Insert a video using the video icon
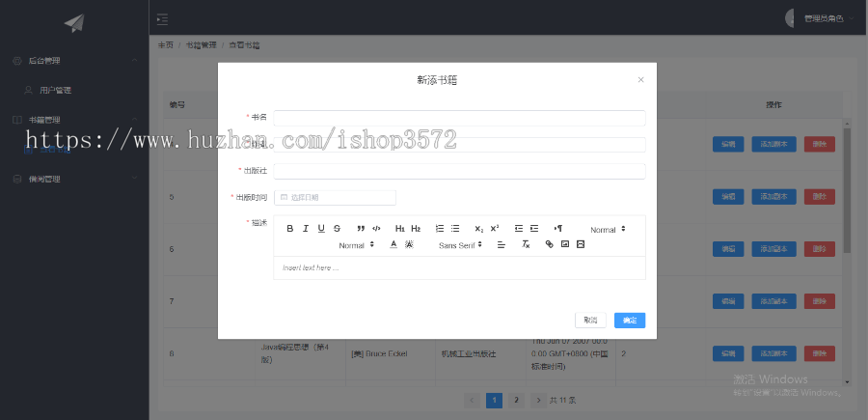 (581, 244)
